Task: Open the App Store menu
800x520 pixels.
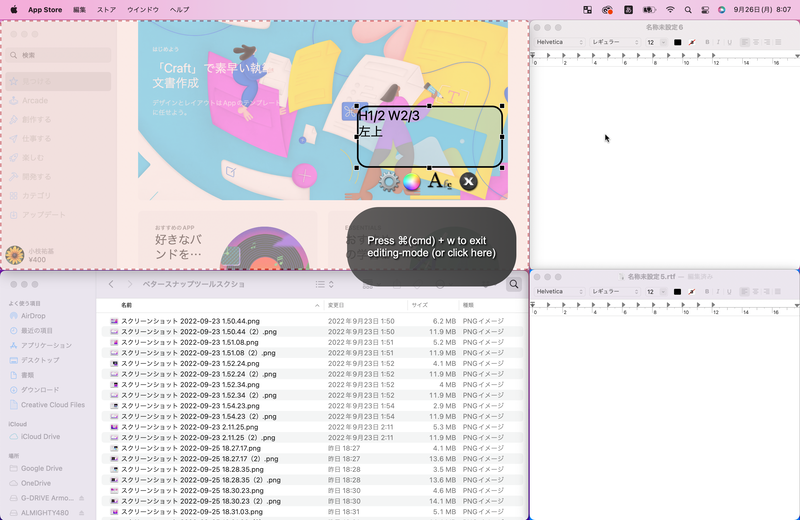Action: pos(45,10)
